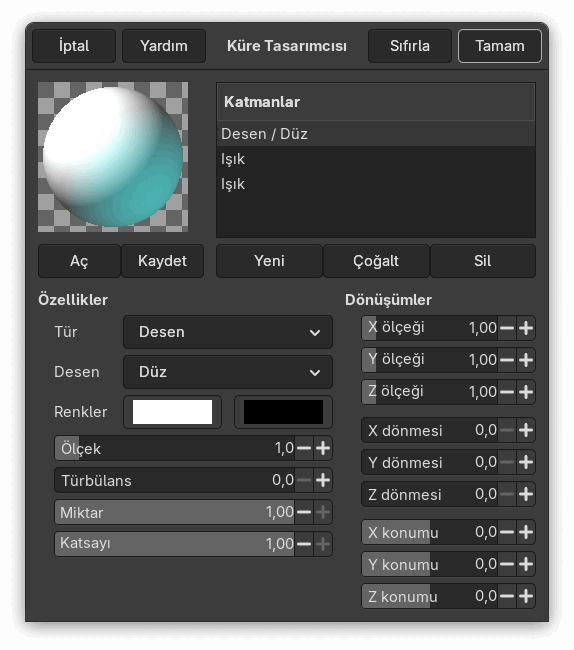574x650 pixels.
Task: Decrease Ölçek using minus icon
Action: [304, 449]
